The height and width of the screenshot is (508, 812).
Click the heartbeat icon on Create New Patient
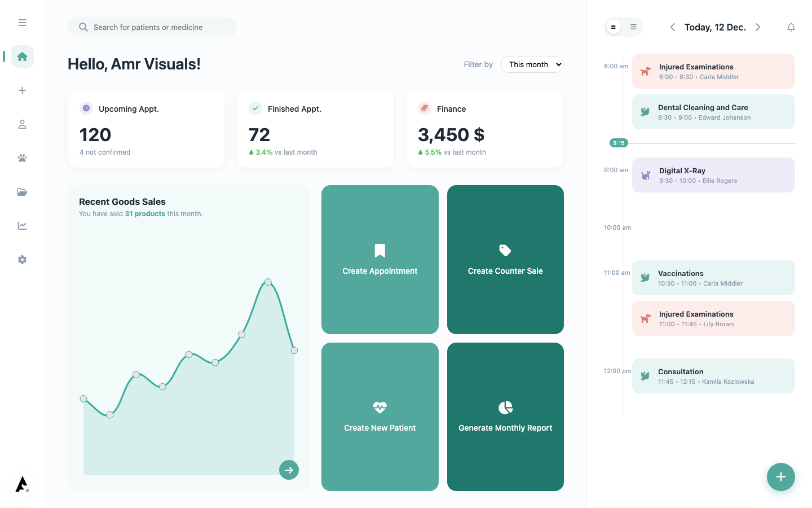pos(380,407)
